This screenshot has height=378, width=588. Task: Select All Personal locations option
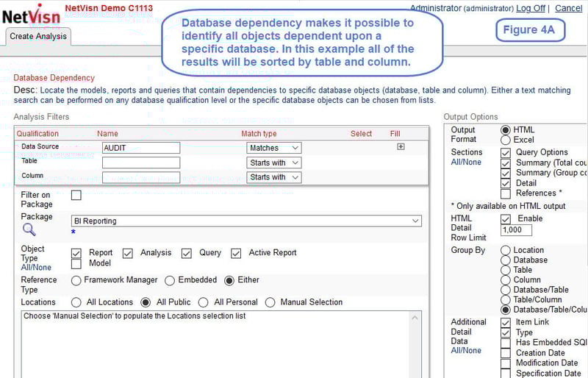[x=204, y=302]
